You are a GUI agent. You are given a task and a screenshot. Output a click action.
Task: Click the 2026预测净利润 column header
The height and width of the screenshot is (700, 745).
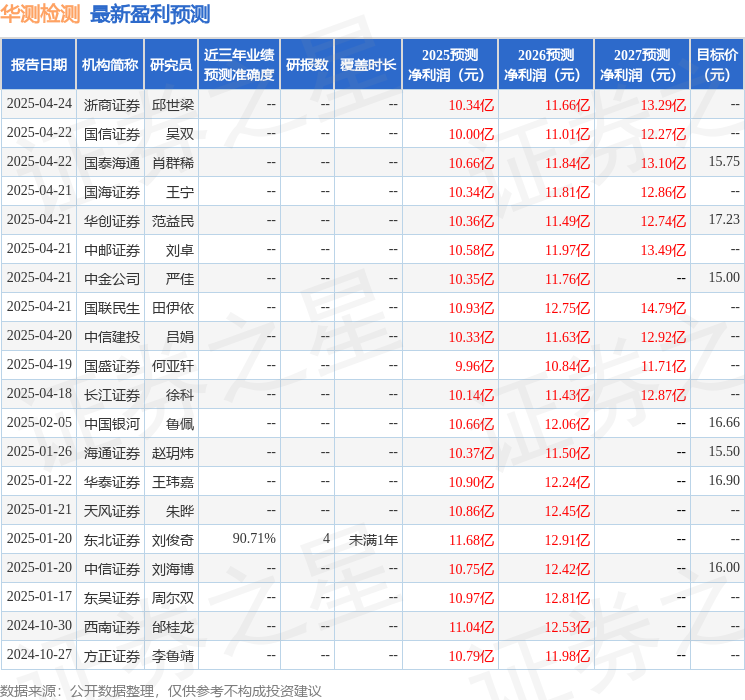click(x=546, y=64)
